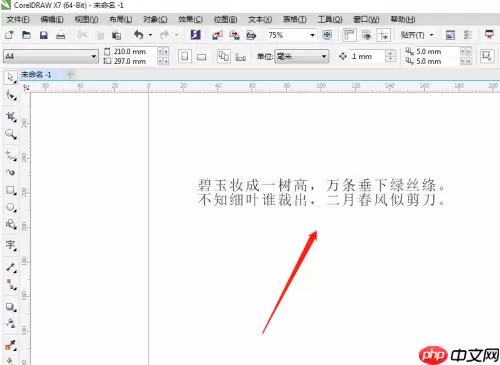
Task: Open the 位图(B) menu
Action: (x=225, y=20)
